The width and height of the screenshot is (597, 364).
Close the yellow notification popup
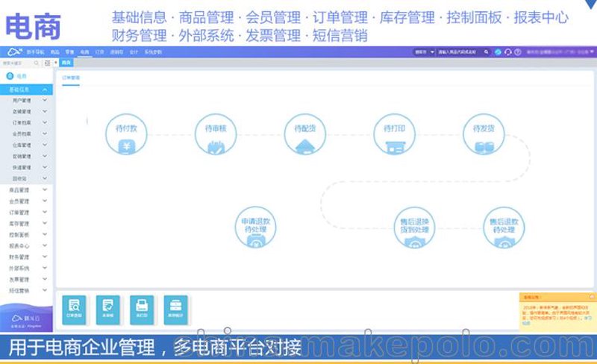[x=592, y=296]
